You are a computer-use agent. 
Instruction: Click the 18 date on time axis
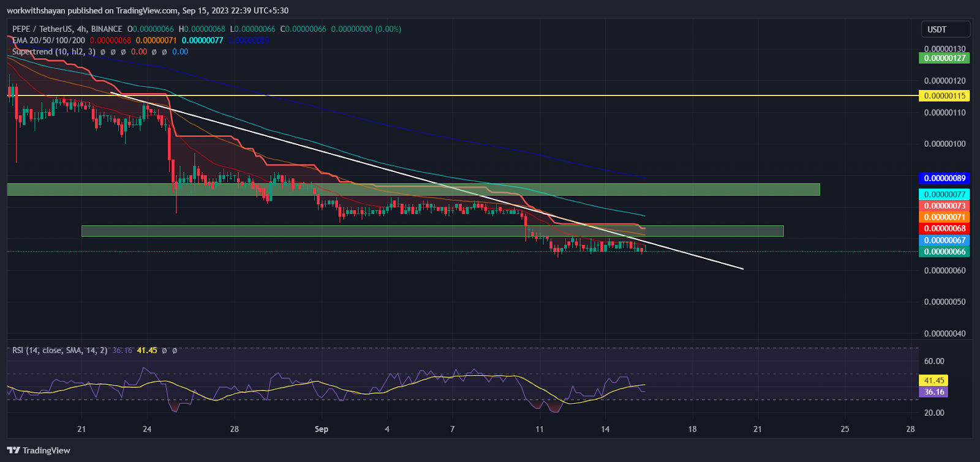click(x=692, y=429)
